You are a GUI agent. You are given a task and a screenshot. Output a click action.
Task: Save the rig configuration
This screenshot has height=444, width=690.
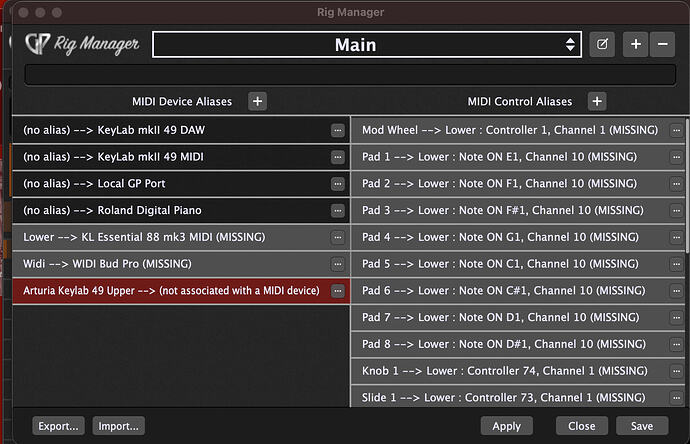pos(642,426)
